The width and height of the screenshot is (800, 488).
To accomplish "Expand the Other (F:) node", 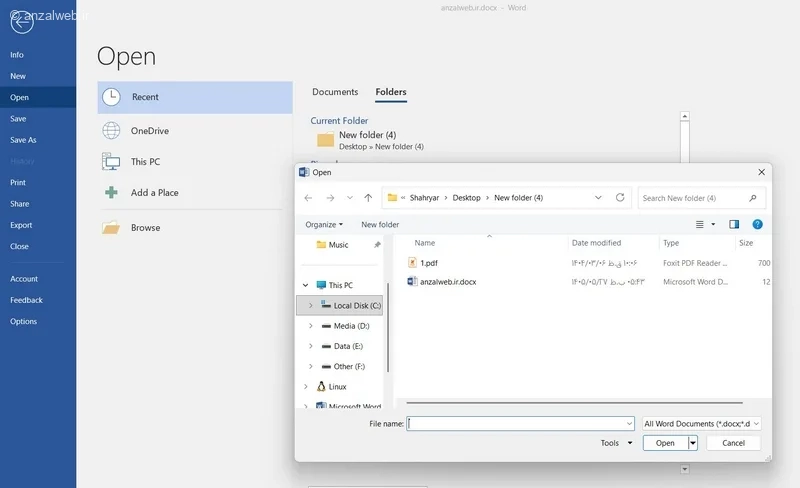I will pos(311,367).
